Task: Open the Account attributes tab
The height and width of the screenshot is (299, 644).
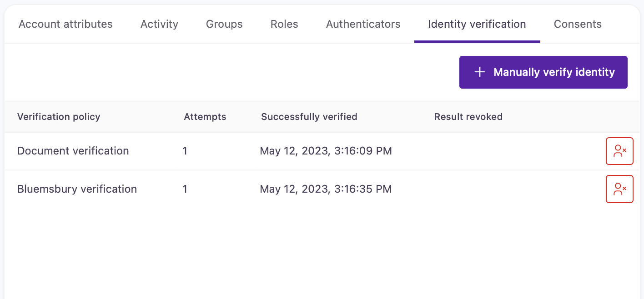Action: point(65,24)
